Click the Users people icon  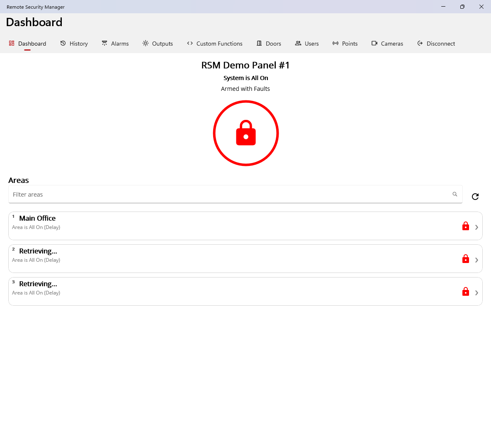click(x=298, y=43)
